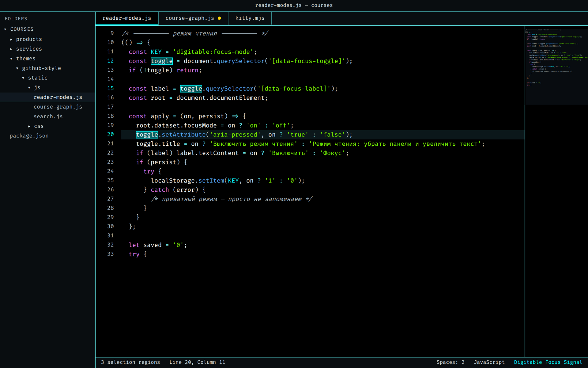Click highlighted 'toggle' on line 15

pos(191,89)
